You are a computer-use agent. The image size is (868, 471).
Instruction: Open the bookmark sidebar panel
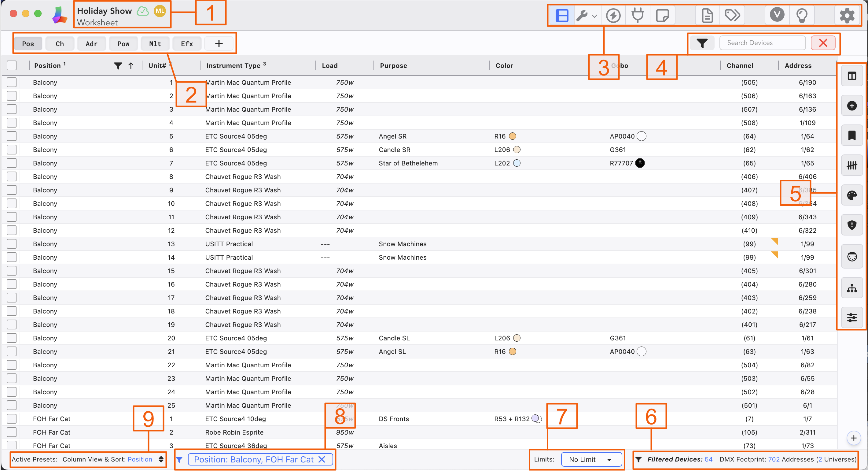[x=851, y=135]
